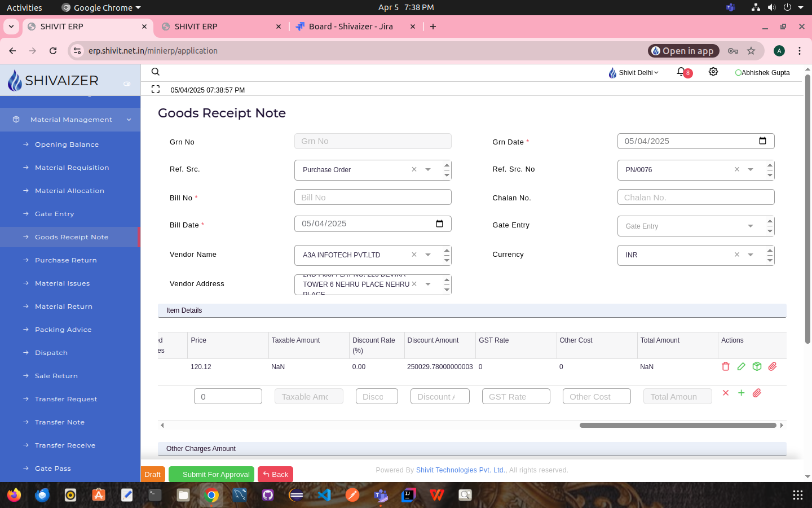Image resolution: width=812 pixels, height=508 pixels.
Task: Toggle fullscreen using the expand icon
Action: [156, 89]
